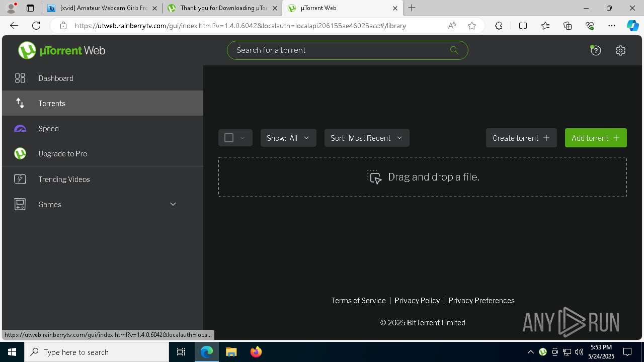Open a new browser tab
The height and width of the screenshot is (362, 644).
pyautogui.click(x=412, y=8)
